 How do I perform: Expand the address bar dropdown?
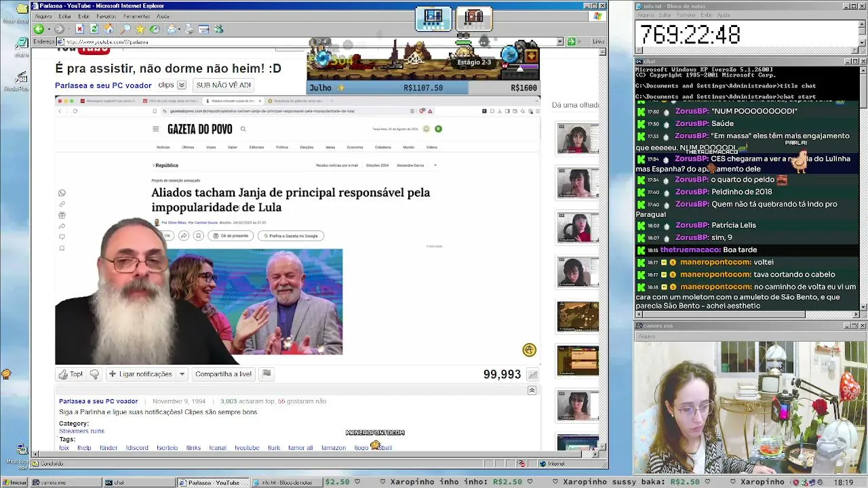(x=560, y=41)
